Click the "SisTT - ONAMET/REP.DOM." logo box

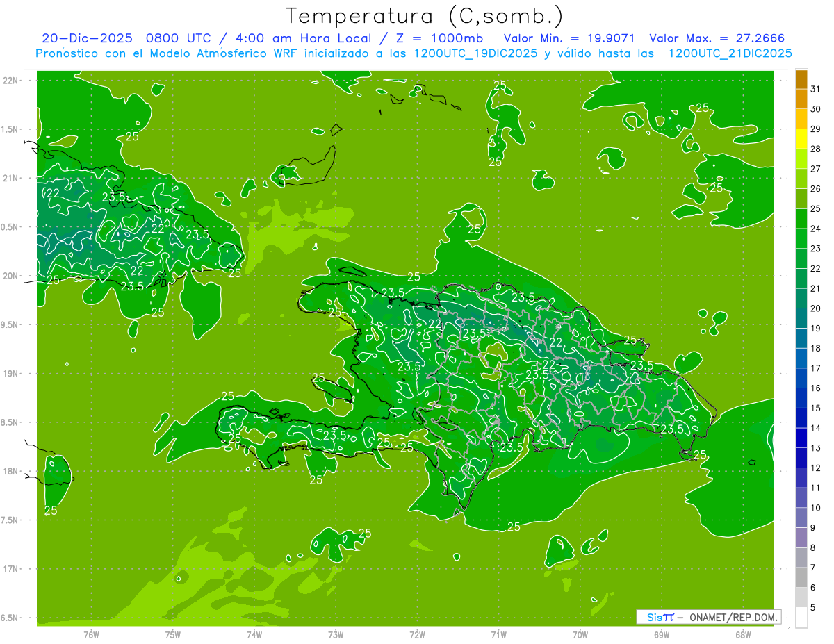click(x=708, y=617)
